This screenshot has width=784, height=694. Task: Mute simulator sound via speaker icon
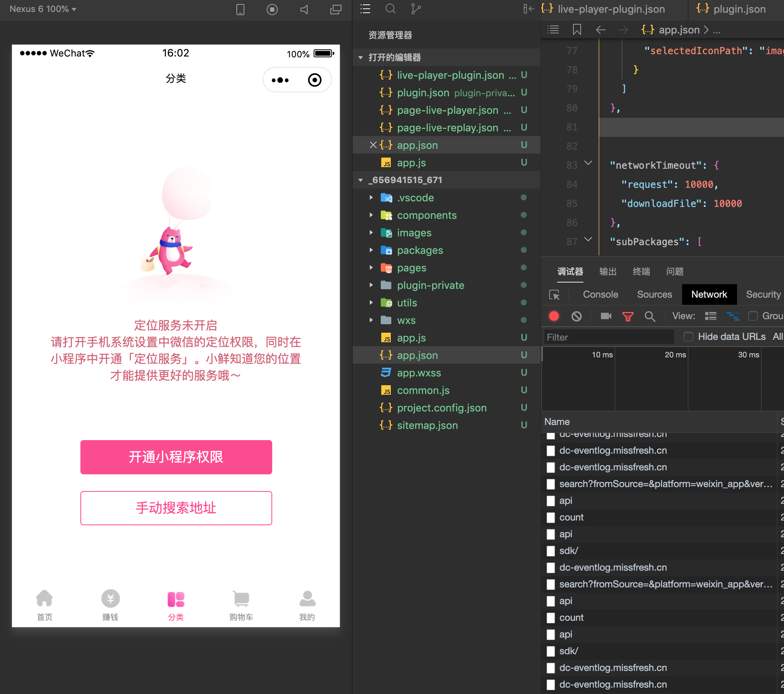click(x=304, y=9)
